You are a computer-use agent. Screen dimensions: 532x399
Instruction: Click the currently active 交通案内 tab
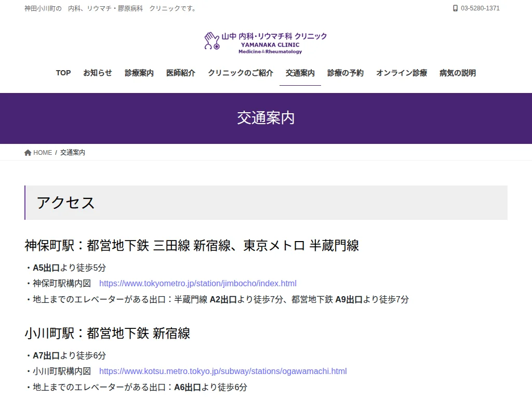[x=300, y=73]
